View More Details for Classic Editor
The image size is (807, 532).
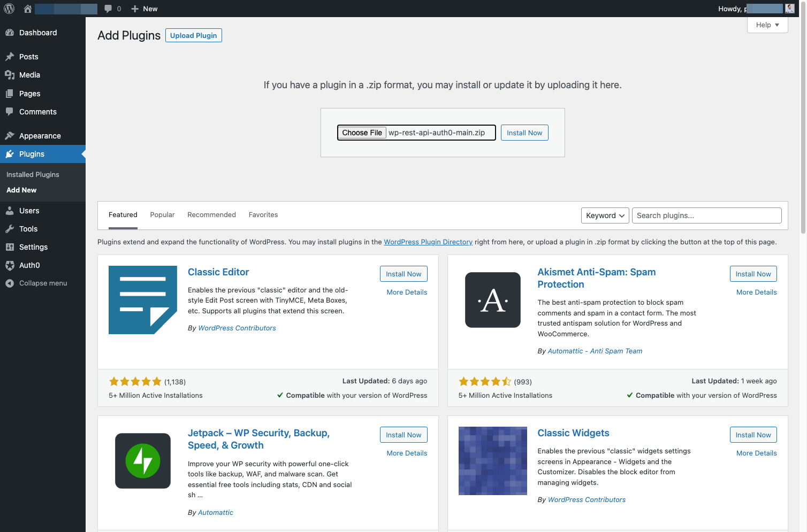pos(407,292)
